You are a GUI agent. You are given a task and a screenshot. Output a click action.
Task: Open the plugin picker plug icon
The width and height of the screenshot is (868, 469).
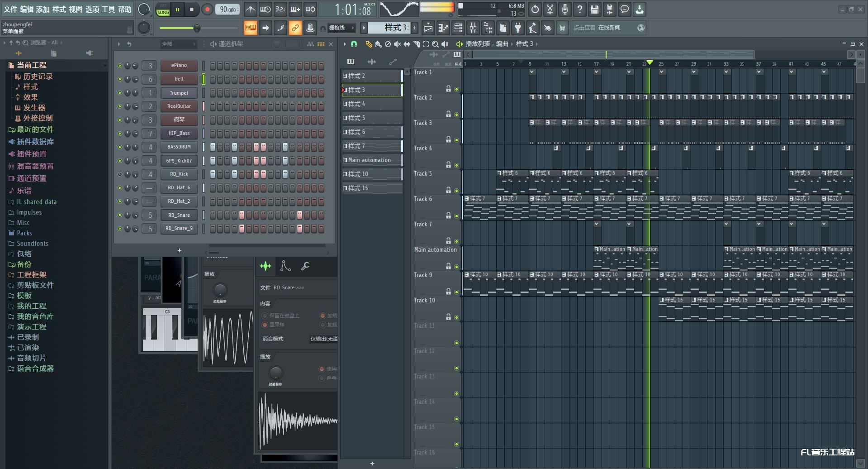(x=518, y=28)
